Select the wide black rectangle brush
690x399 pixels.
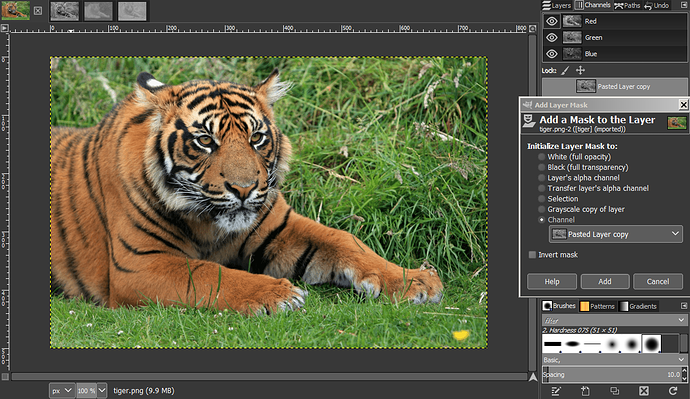click(552, 344)
